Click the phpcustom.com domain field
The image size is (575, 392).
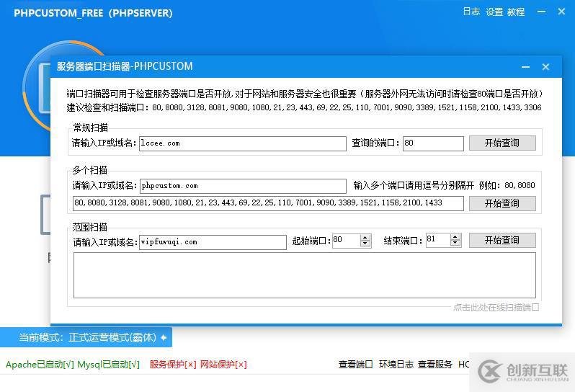243,186
